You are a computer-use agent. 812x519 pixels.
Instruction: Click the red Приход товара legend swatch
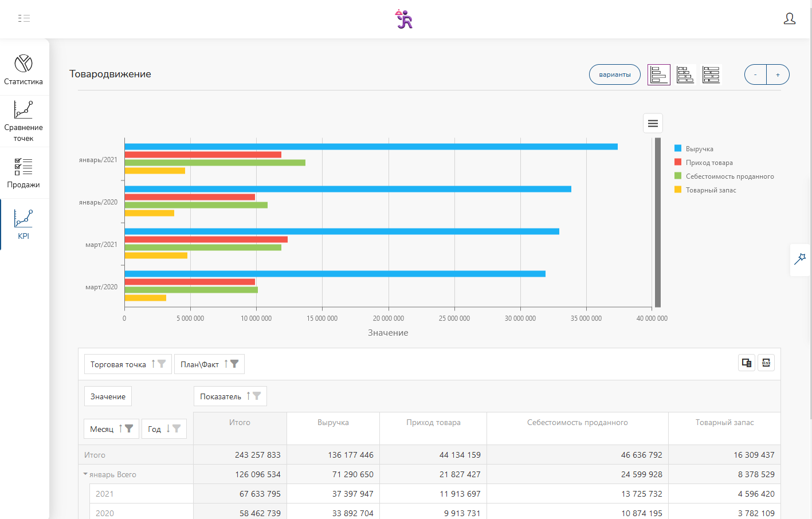678,162
